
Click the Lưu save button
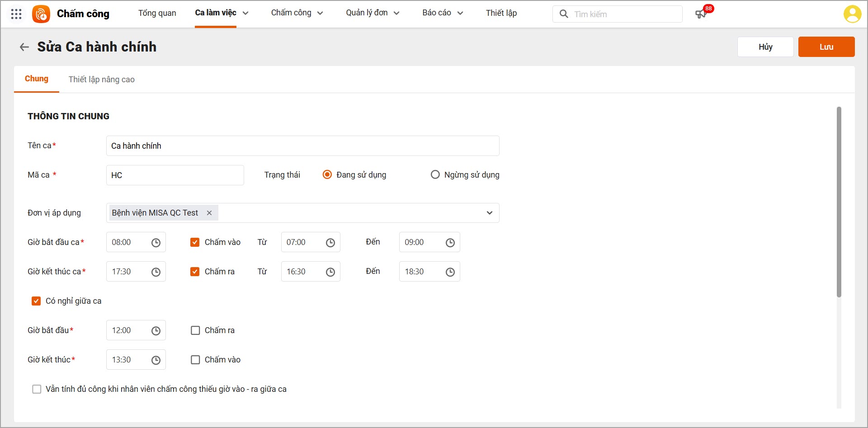(x=826, y=47)
